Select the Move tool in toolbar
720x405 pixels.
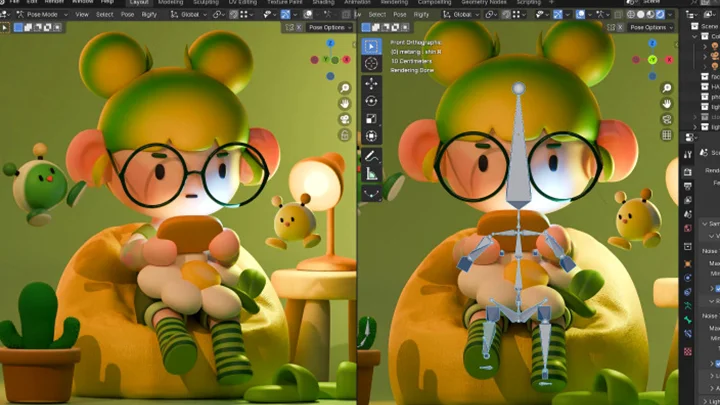tap(371, 84)
